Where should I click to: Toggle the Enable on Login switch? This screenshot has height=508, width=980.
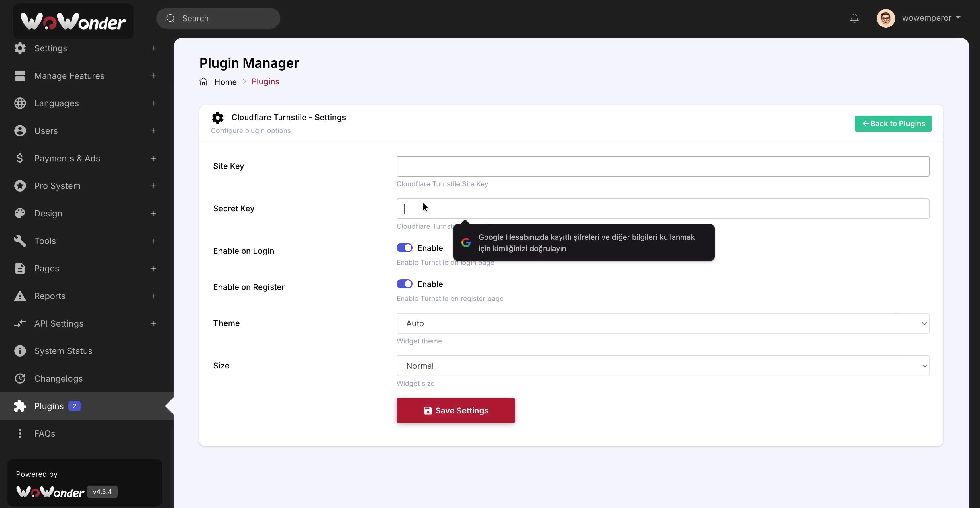[404, 248]
